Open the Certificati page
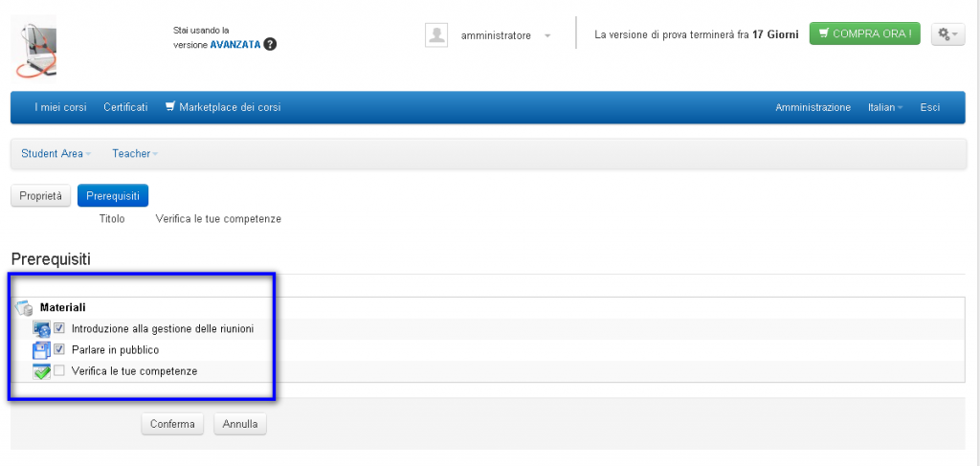 125,107
